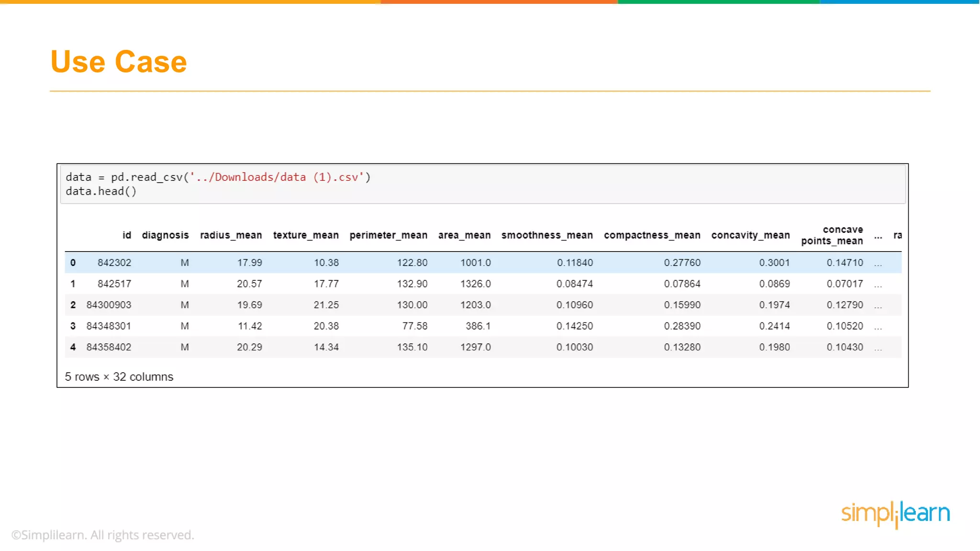980x551 pixels.
Task: Click smoothness_mean value 0.11840
Action: click(x=575, y=263)
